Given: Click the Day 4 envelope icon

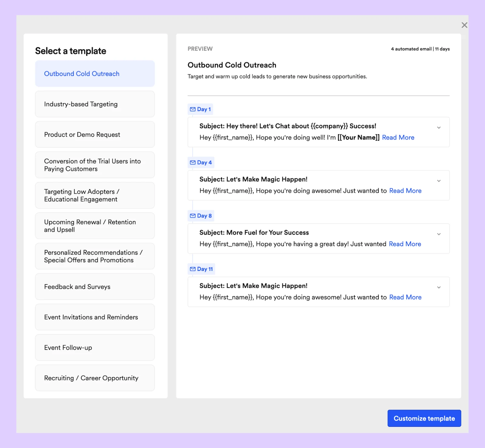Looking at the screenshot, I should point(192,163).
